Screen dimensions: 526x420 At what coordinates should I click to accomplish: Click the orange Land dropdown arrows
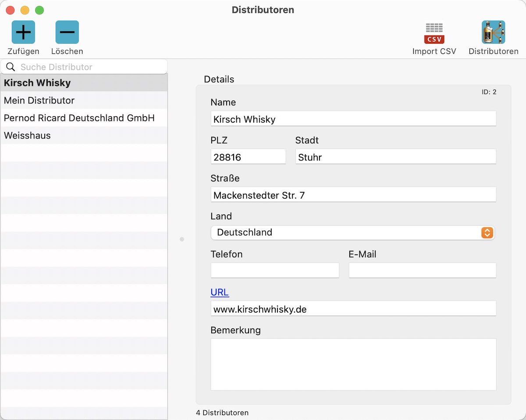click(x=487, y=232)
